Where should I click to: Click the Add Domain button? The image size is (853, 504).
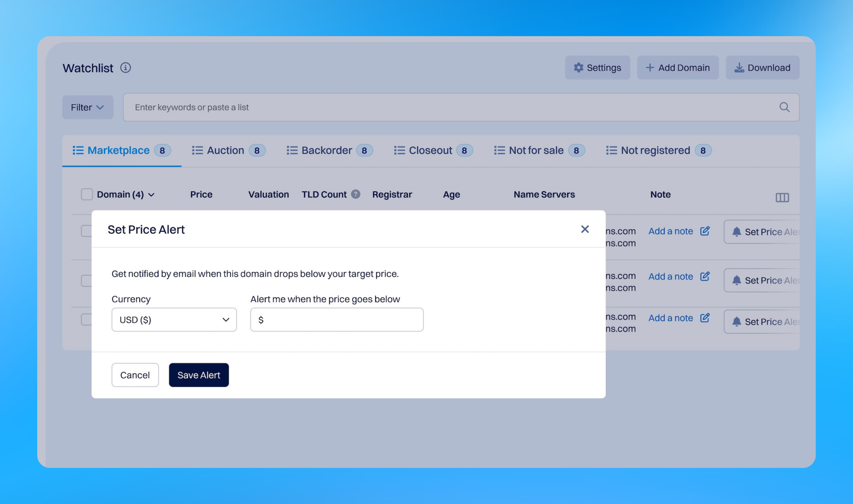[678, 68]
